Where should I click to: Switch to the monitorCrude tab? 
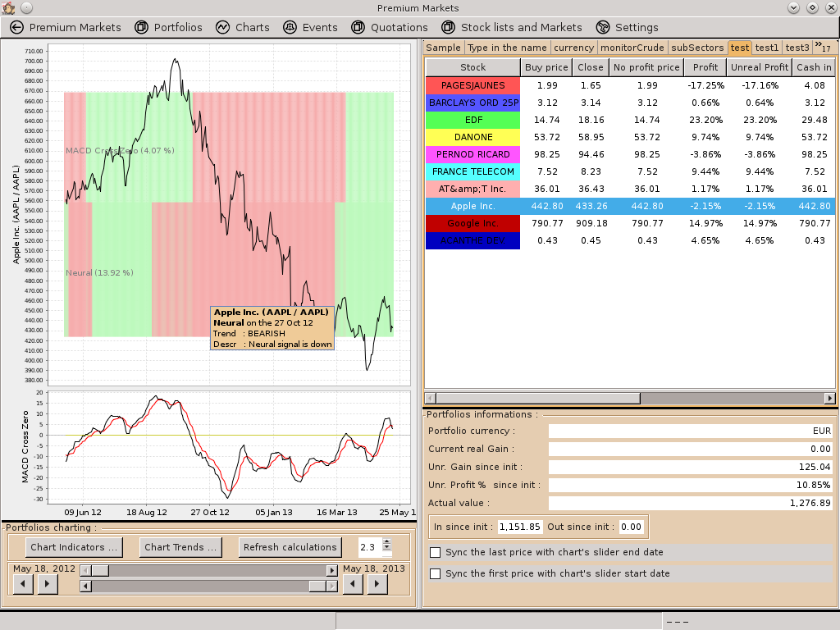pos(632,48)
